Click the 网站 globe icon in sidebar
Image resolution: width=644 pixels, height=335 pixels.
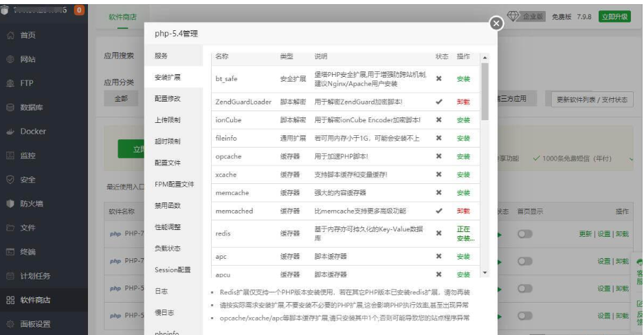11,60
